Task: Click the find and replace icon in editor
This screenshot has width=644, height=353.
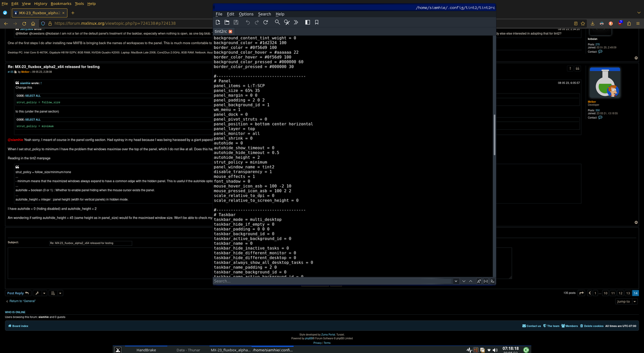Action: click(287, 22)
